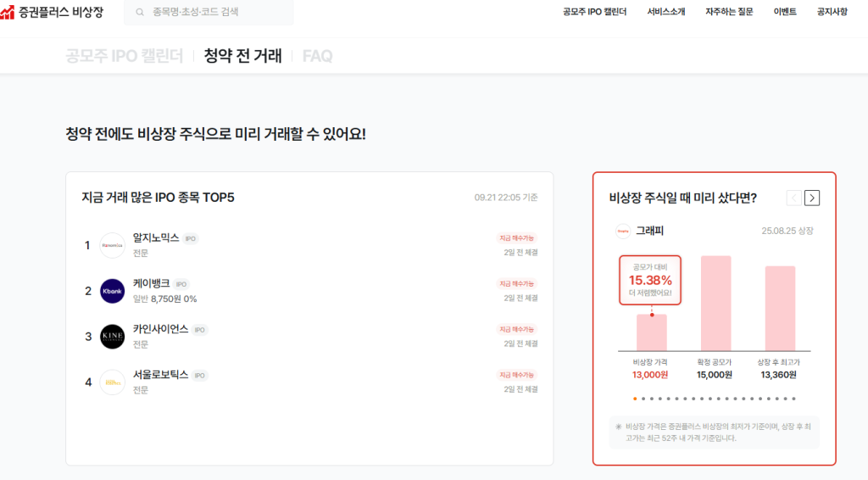Click the 그래피 company logo
The height and width of the screenshot is (480, 868).
click(623, 231)
